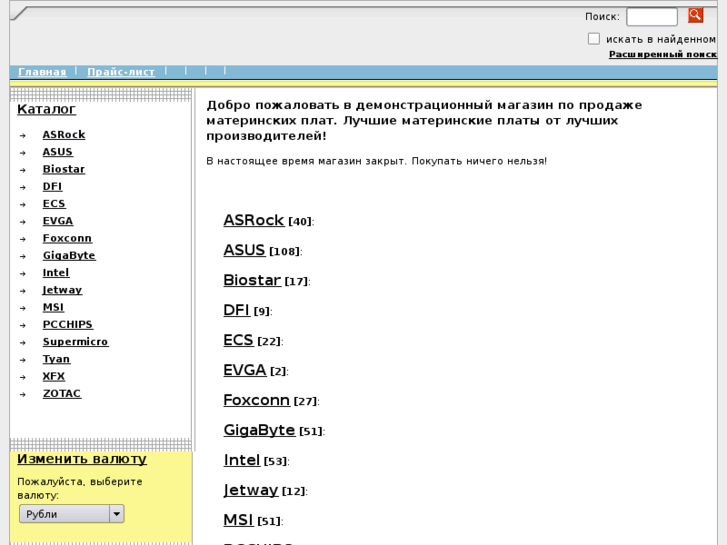Open ZOTAC in the sidebar catalog

pos(62,393)
